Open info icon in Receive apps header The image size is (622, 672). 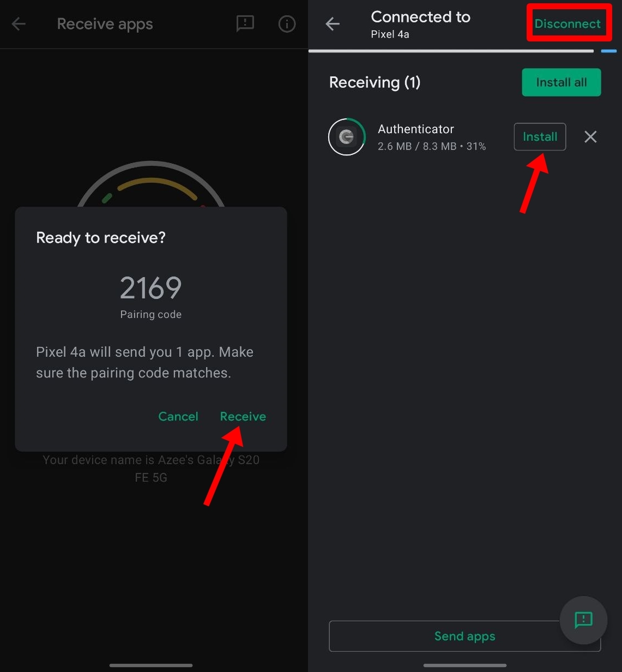[287, 23]
